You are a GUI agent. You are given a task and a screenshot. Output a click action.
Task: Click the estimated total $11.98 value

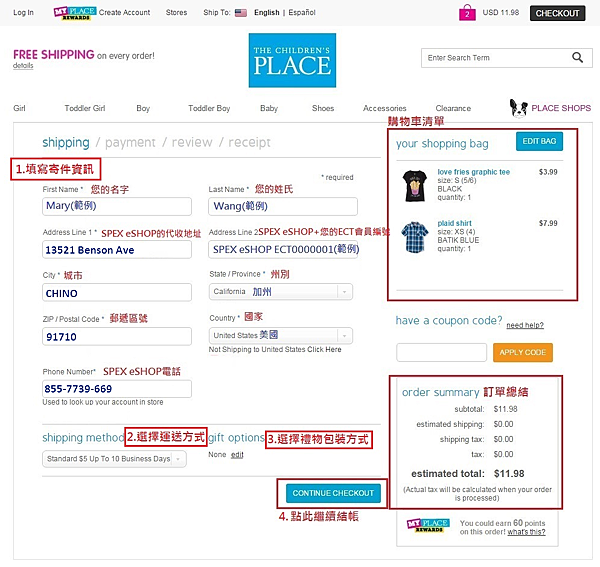tap(509, 474)
